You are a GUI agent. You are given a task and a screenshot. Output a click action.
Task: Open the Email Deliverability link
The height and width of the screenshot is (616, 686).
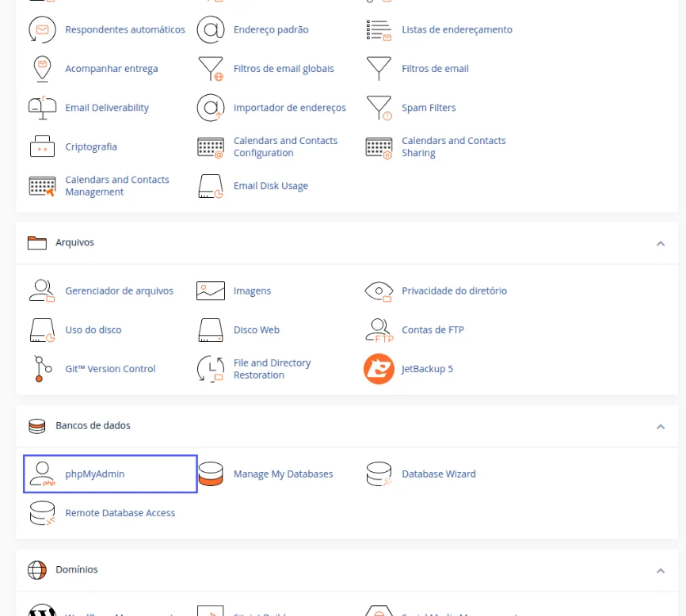pyautogui.click(x=107, y=108)
